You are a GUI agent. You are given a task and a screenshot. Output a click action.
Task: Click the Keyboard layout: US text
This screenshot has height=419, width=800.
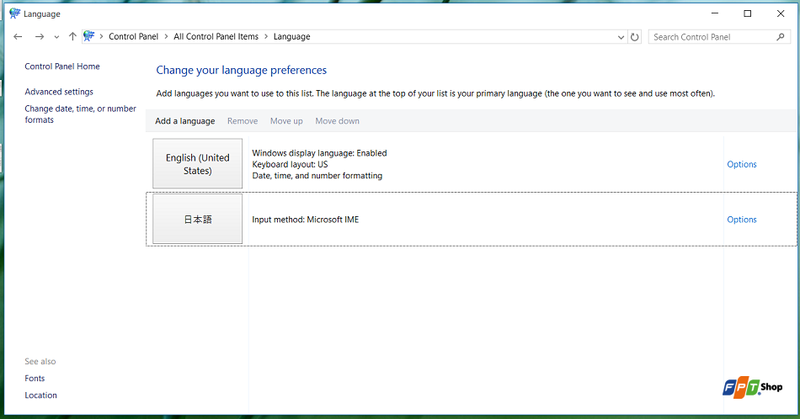click(290, 164)
